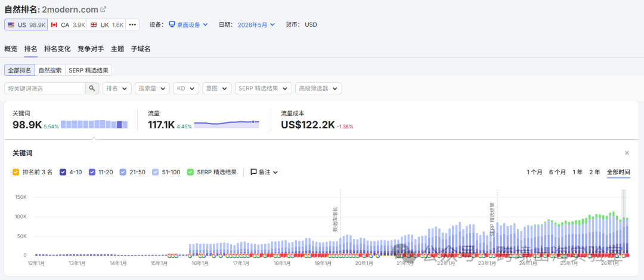Image resolution: width=644 pixels, height=280 pixels.
Task: Toggle top 3 ranking checkbox
Action: pos(16,173)
